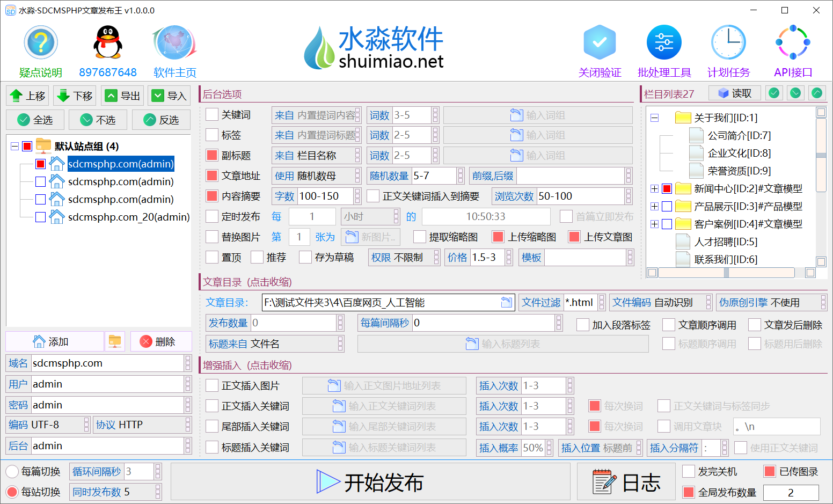
Task: Open the 编码 UTF-8 dropdown
Action: coord(48,425)
